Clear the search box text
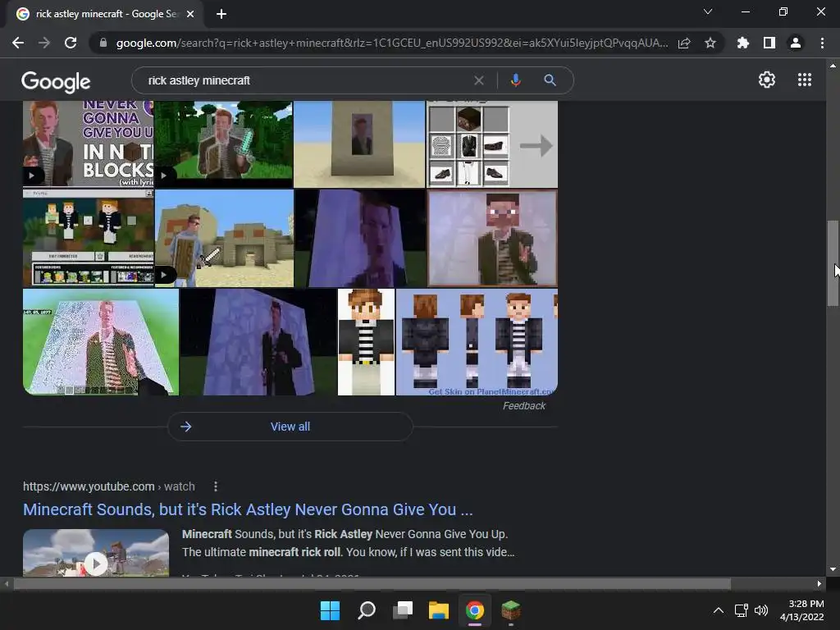Image resolution: width=840 pixels, height=630 pixels. coord(479,80)
